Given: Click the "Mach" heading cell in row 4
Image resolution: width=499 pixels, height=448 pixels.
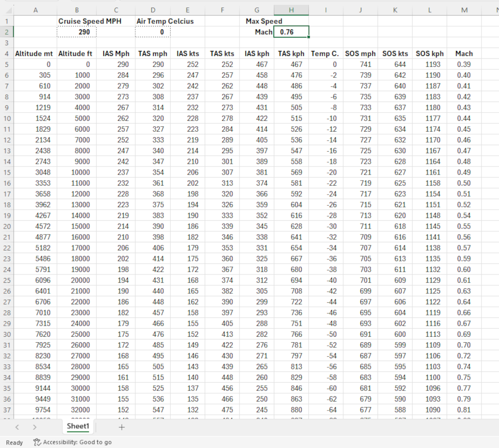Looking at the screenshot, I should (x=464, y=54).
